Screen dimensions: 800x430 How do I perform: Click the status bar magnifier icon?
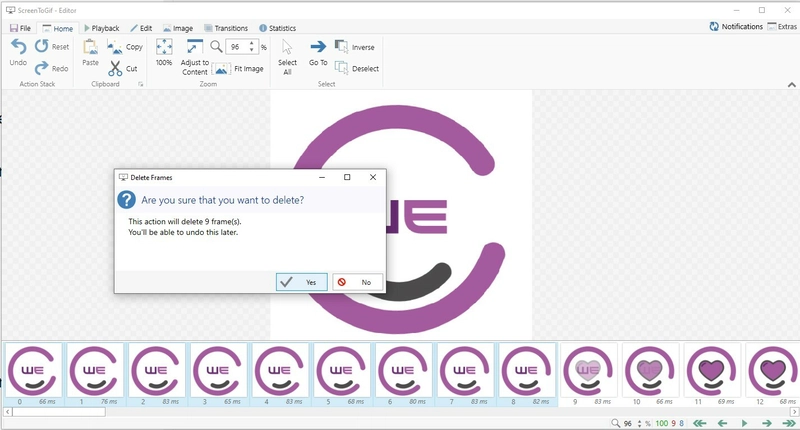pyautogui.click(x=616, y=423)
